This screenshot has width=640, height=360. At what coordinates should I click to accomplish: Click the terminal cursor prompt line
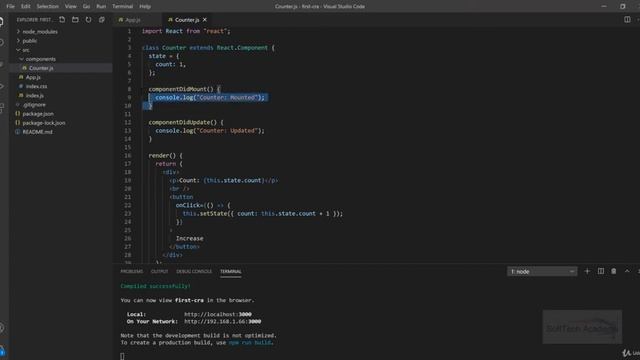pos(122,356)
